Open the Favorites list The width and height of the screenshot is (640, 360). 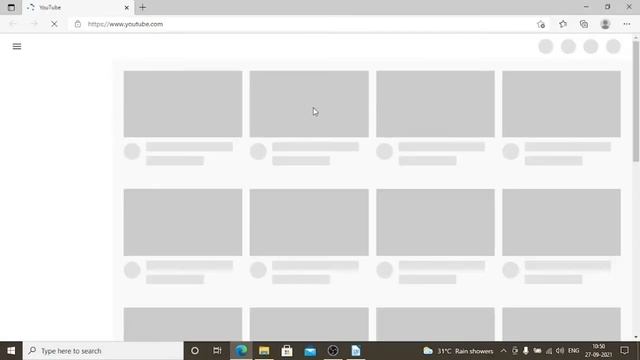(563, 24)
